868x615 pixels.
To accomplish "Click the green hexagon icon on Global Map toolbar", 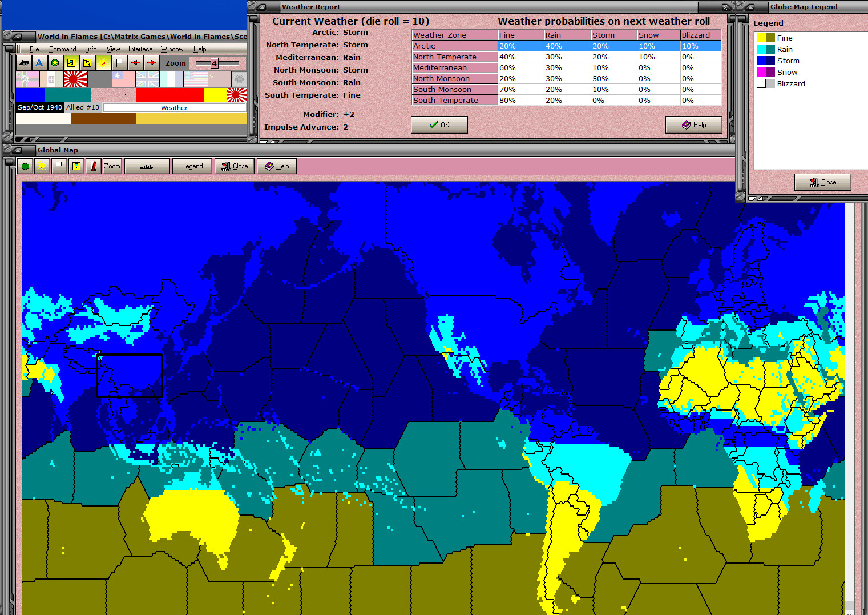I will tap(26, 166).
